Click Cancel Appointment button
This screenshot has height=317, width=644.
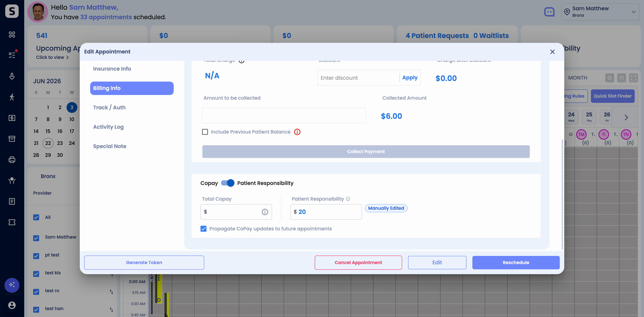(358, 263)
